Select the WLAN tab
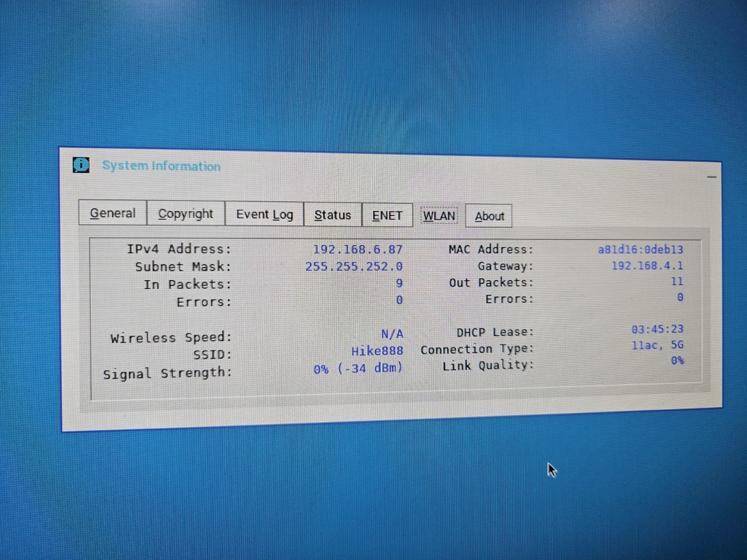747x560 pixels. 439,216
